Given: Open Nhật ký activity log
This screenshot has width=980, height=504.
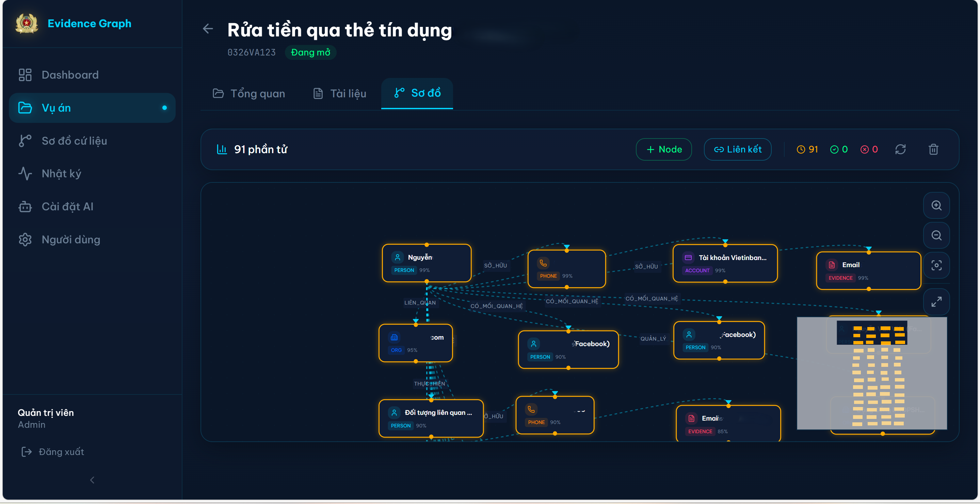Looking at the screenshot, I should tap(92, 174).
